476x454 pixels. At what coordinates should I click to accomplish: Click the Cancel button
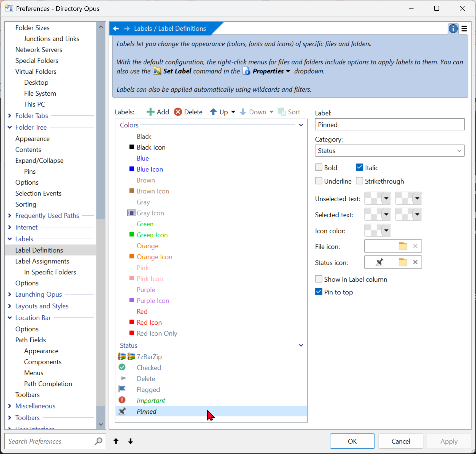(x=400, y=441)
